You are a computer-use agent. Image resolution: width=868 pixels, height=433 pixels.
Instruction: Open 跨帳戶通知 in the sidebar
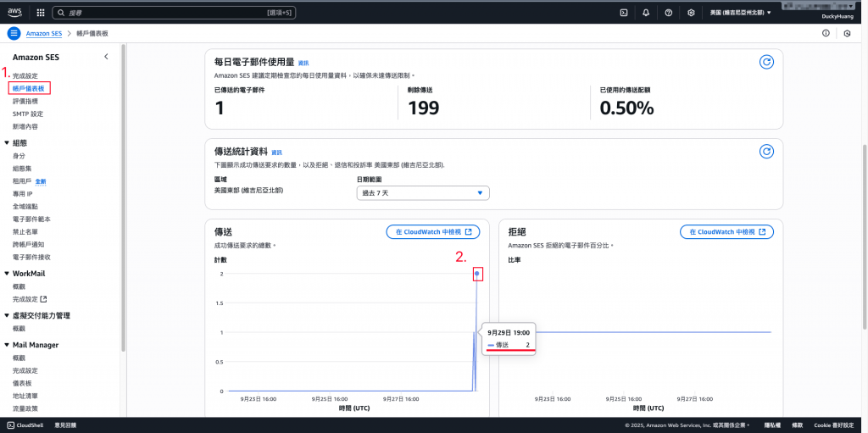[28, 244]
